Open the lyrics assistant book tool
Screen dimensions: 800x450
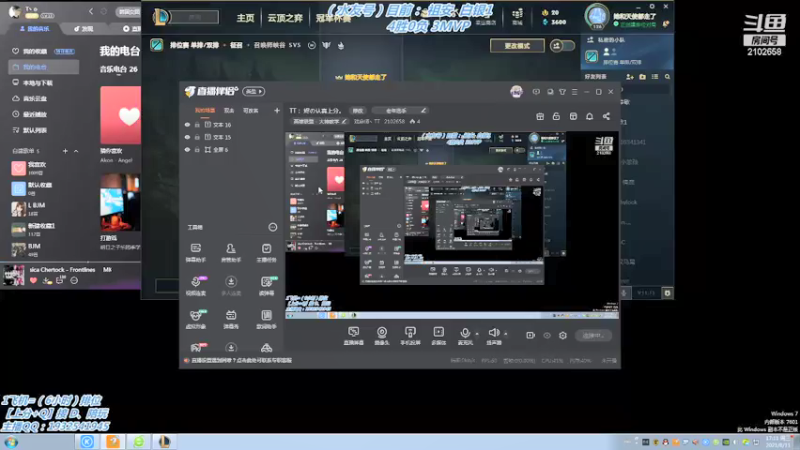pos(266,319)
